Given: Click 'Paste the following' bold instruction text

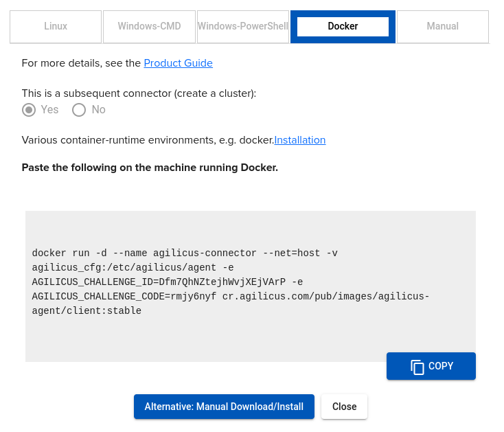Looking at the screenshot, I should pyautogui.click(x=150, y=168).
